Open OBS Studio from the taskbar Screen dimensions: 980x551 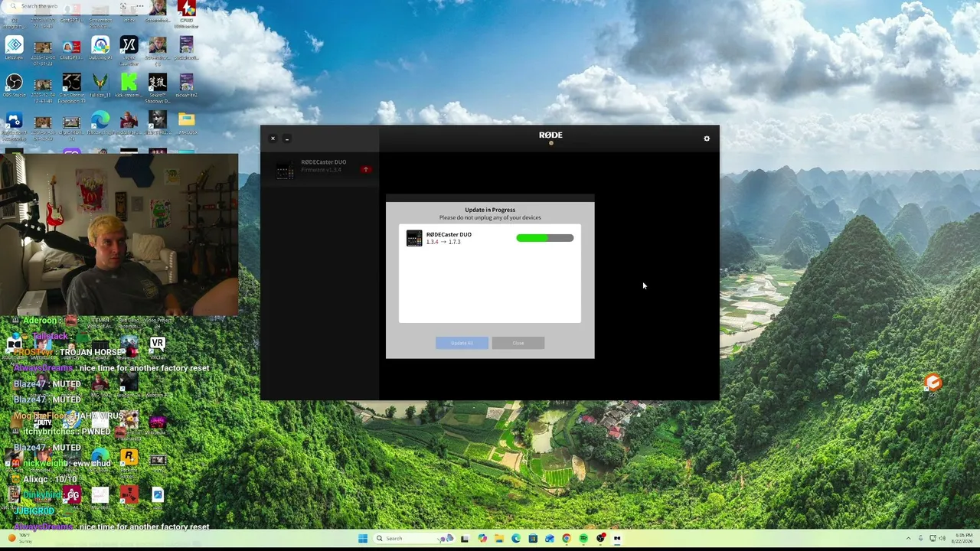coord(600,538)
